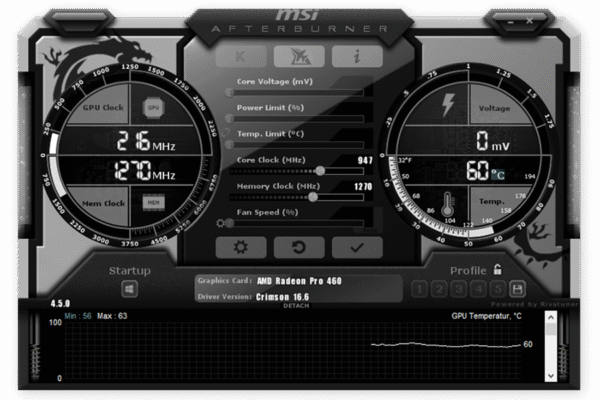The image size is (600, 400).
Task: Toggle the profile lock padlock icon
Action: click(x=497, y=269)
